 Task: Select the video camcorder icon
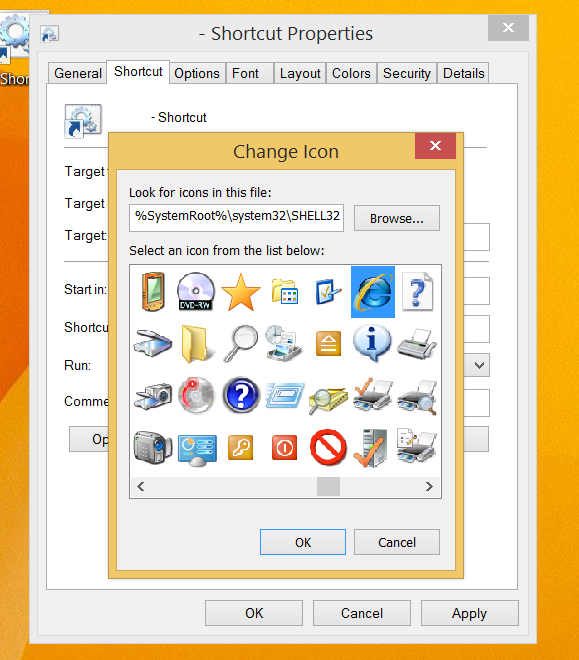153,447
